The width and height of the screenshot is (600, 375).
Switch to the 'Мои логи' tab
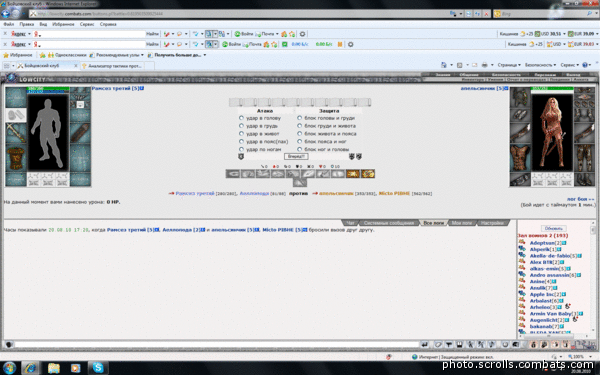coord(462,223)
